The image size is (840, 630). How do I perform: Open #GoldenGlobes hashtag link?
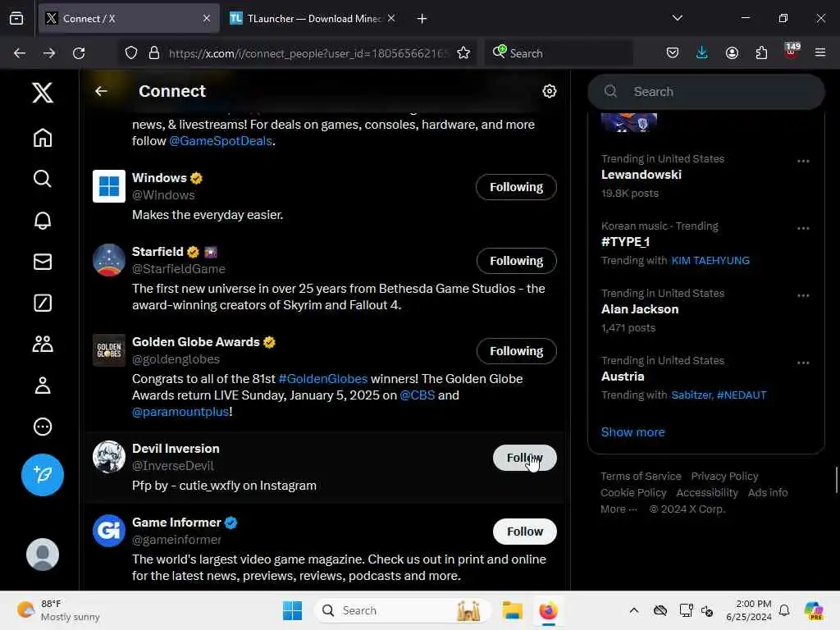323,379
